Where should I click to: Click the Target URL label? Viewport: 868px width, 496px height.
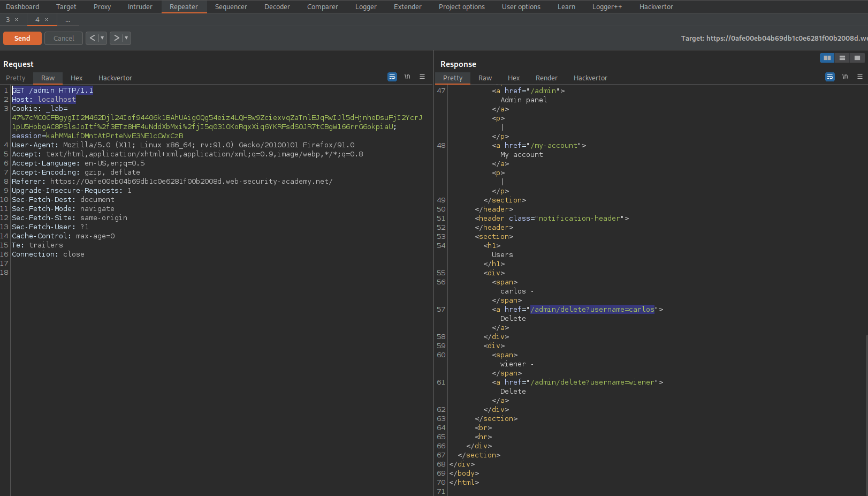774,39
